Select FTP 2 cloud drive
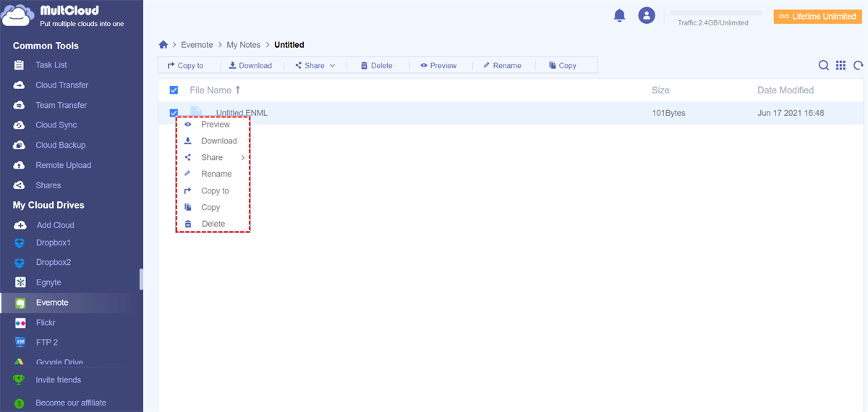 46,342
